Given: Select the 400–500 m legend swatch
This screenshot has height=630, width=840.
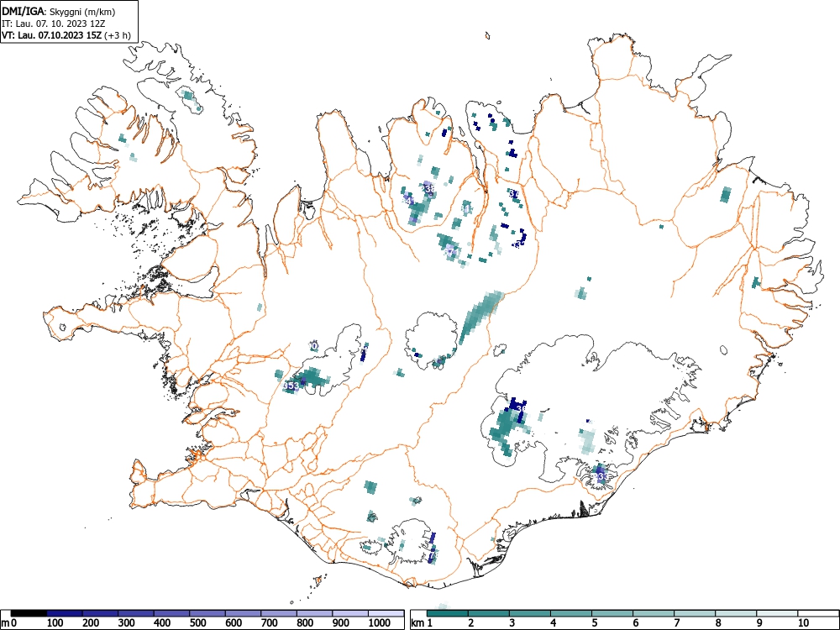Looking at the screenshot, I should pyautogui.click(x=171, y=613).
